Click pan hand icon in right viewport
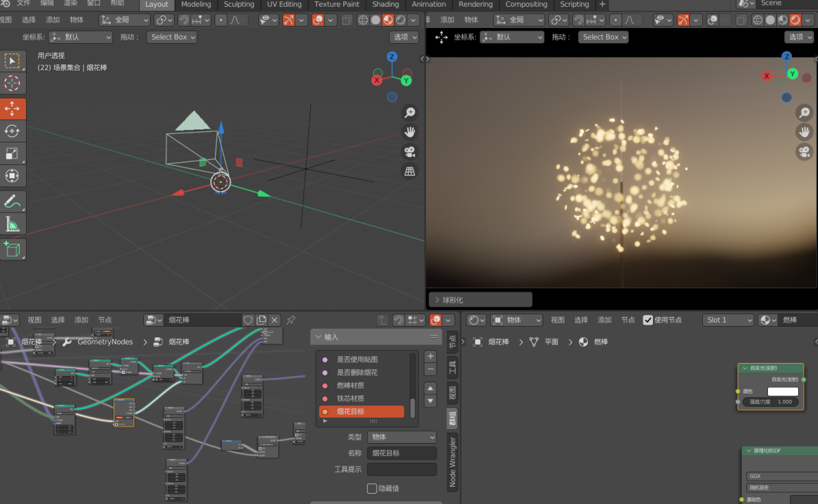 (804, 132)
